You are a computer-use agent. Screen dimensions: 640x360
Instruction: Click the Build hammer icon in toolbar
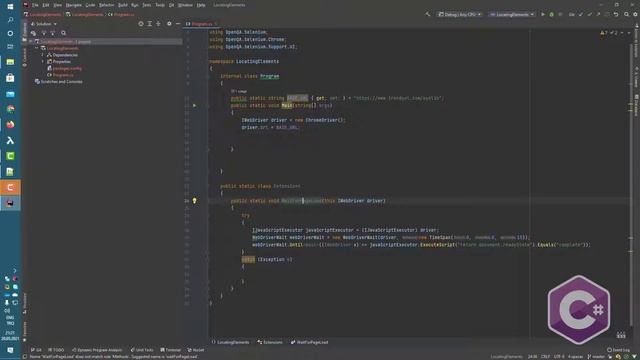(x=428, y=14)
